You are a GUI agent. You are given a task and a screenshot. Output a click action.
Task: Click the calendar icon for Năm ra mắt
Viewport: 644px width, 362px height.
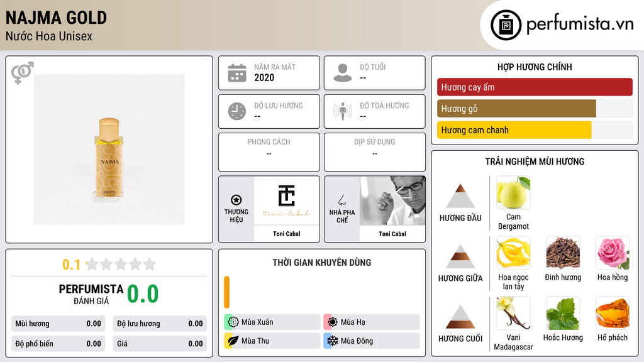[237, 73]
